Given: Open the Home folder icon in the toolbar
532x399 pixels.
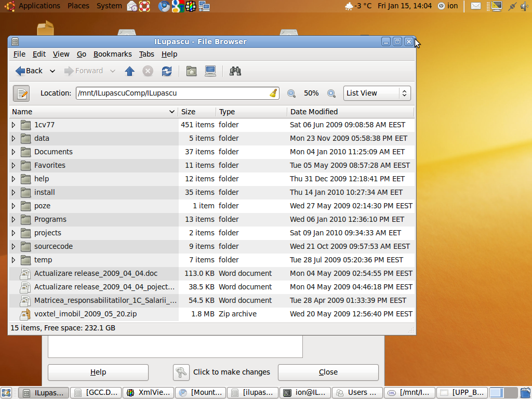Looking at the screenshot, I should pos(191,71).
